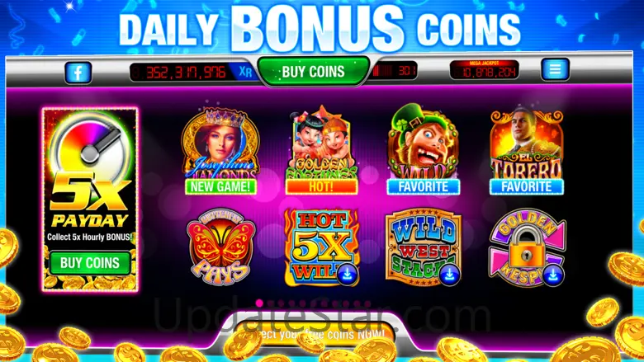Launch the El Torero slot game
The height and width of the screenshot is (362, 644).
point(527,144)
